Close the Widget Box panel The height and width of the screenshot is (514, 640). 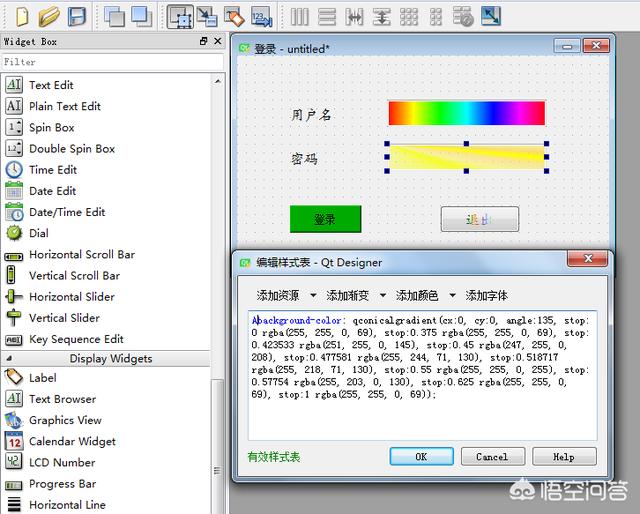[x=218, y=41]
